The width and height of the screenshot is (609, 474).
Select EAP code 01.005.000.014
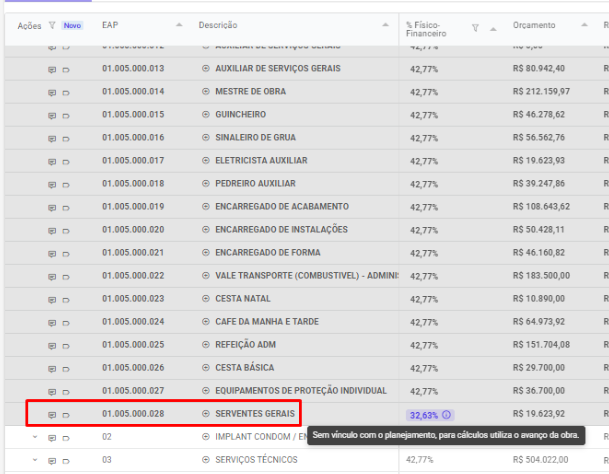tap(133, 92)
